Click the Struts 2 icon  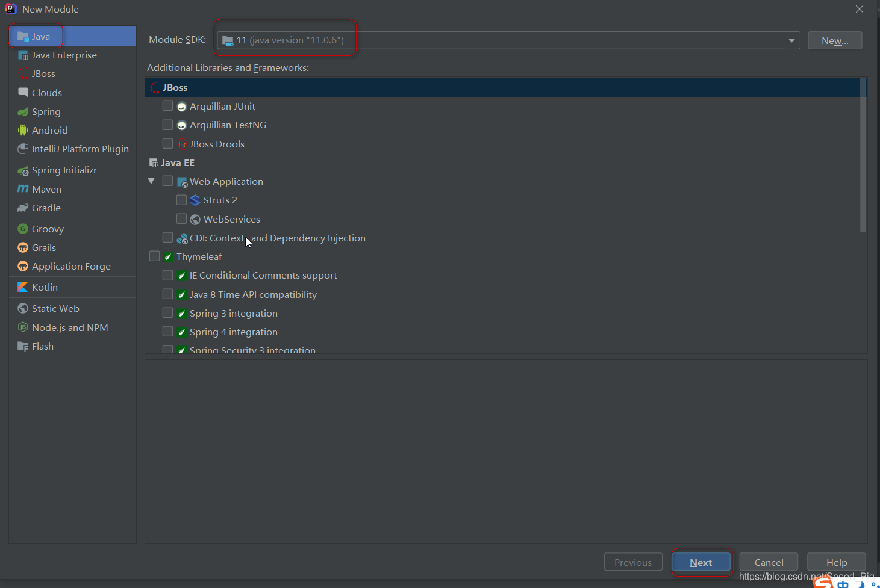(195, 200)
